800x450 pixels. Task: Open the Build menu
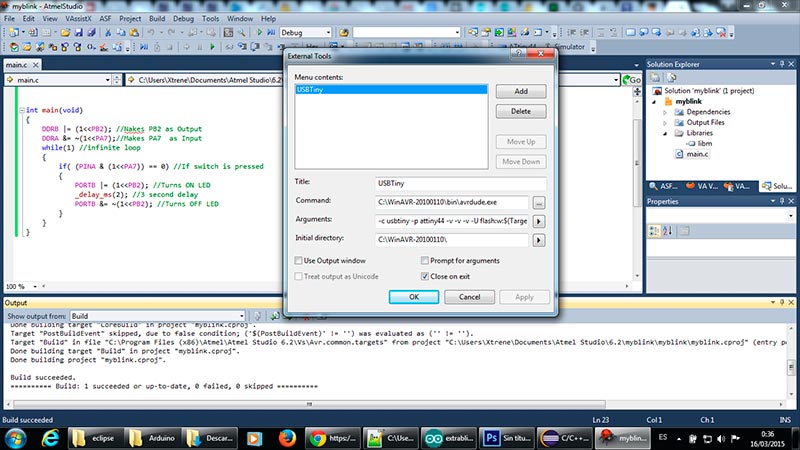coord(157,19)
